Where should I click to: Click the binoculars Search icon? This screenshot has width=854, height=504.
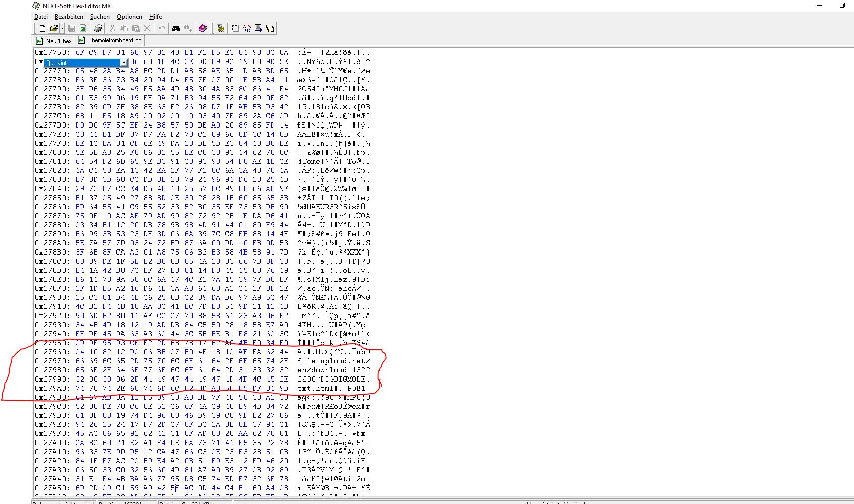click(176, 29)
